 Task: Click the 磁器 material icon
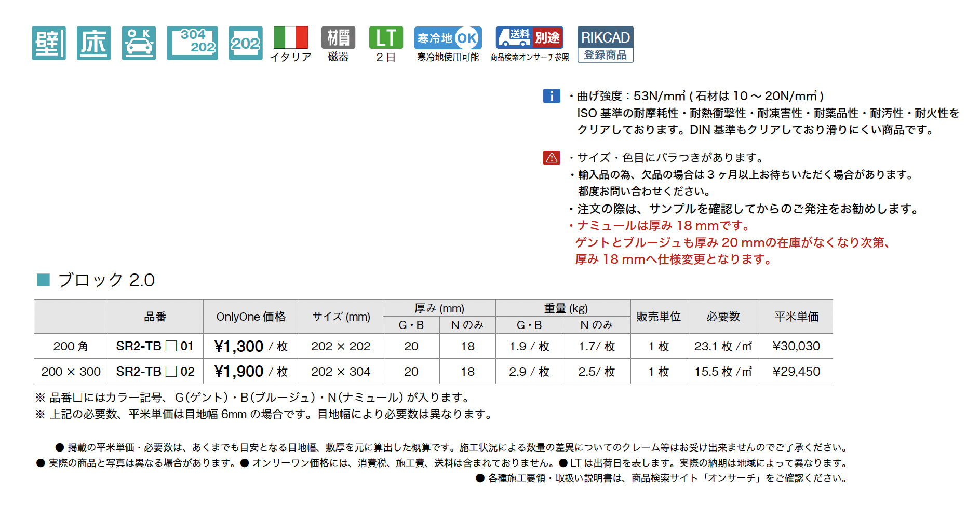(338, 37)
